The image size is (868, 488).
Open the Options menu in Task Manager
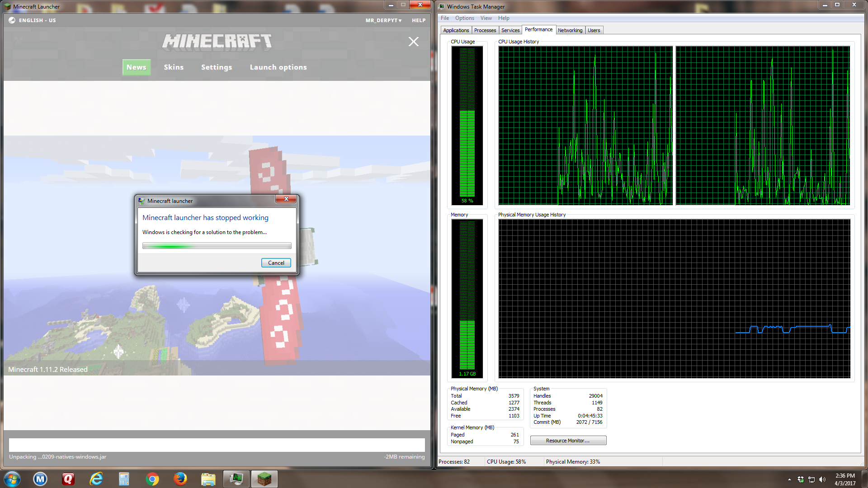[x=464, y=18]
